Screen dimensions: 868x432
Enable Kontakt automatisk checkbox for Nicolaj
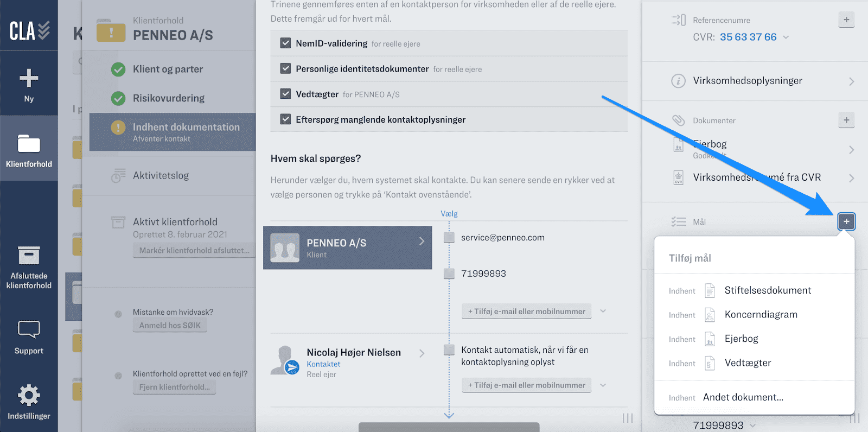pos(449,350)
